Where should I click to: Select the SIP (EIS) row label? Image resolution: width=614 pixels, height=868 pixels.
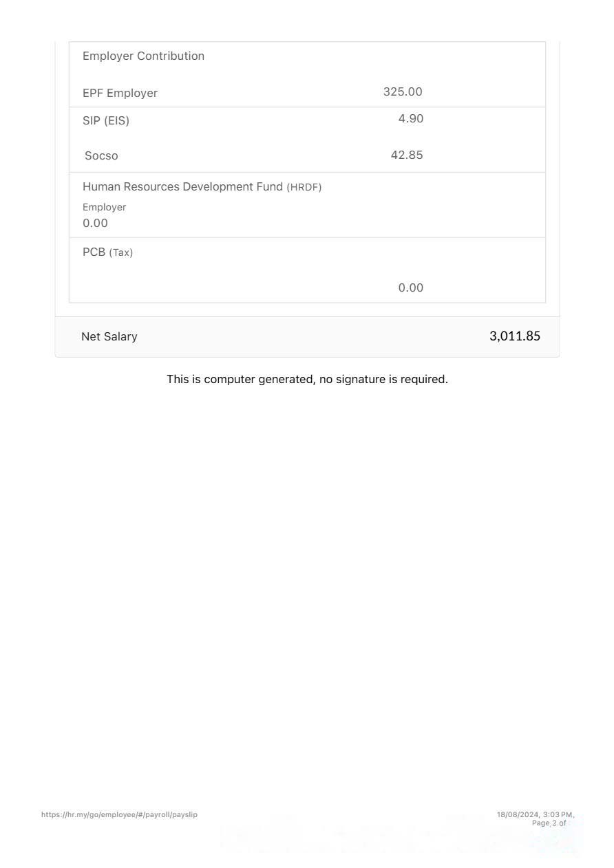coord(106,121)
